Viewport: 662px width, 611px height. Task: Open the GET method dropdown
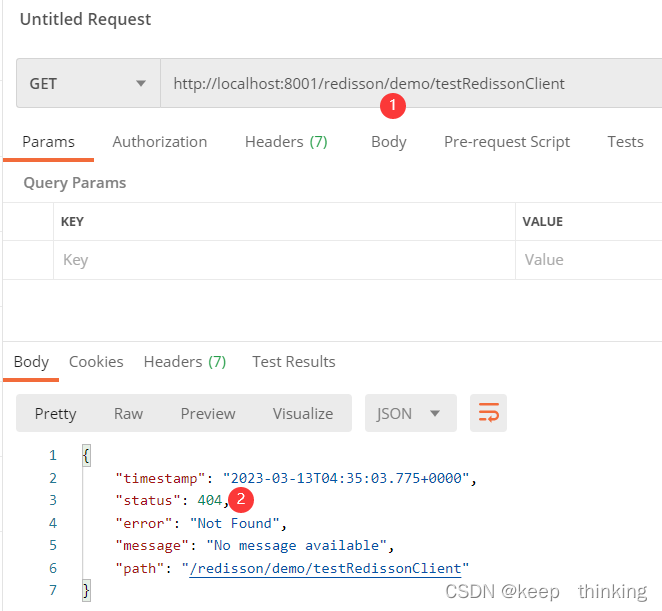88,84
